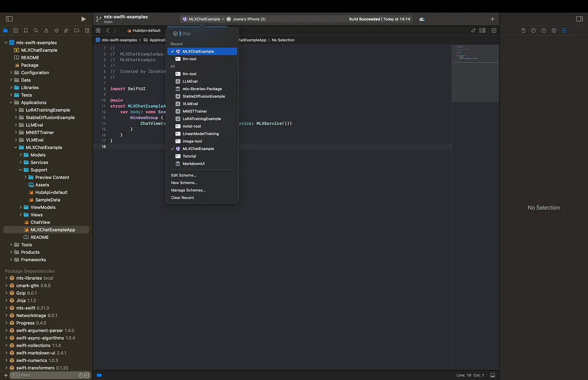This screenshot has height=380, width=588.
Task: Toggle breakpoints with blue tag icon
Action: coord(99,375)
